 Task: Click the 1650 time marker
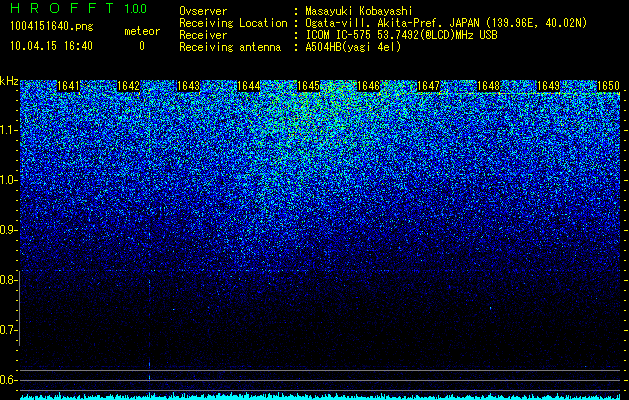tap(609, 86)
